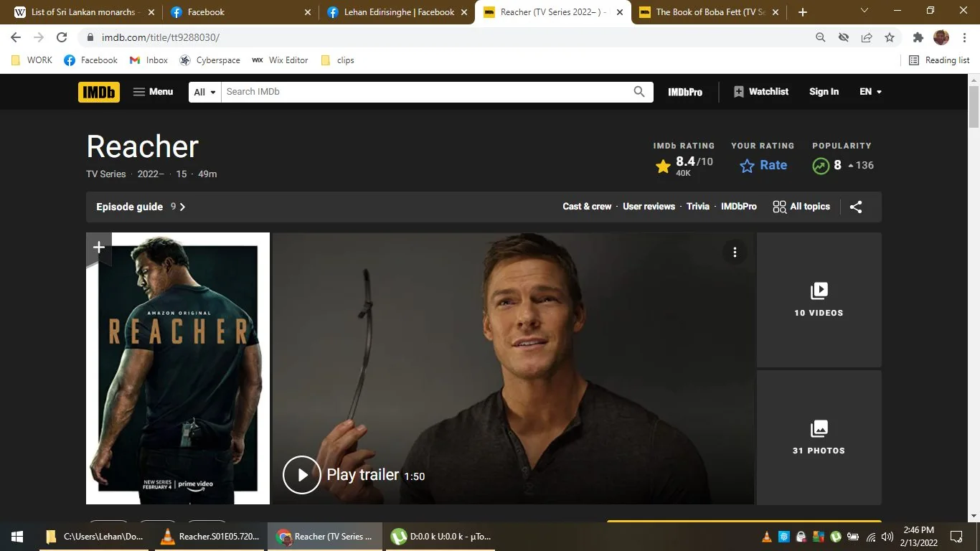980x551 pixels.
Task: Open the 2022– release info link
Action: point(151,174)
